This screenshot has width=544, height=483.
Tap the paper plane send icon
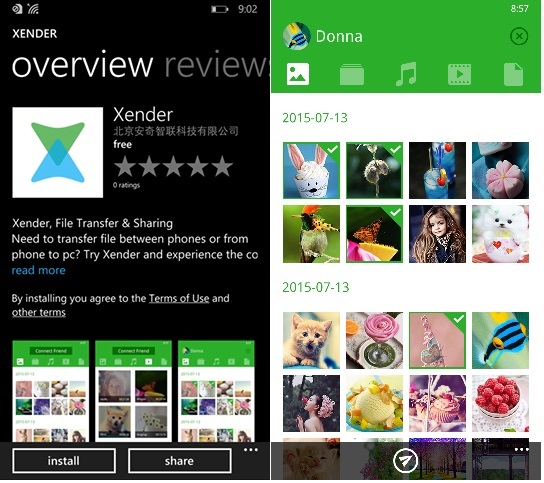click(405, 460)
